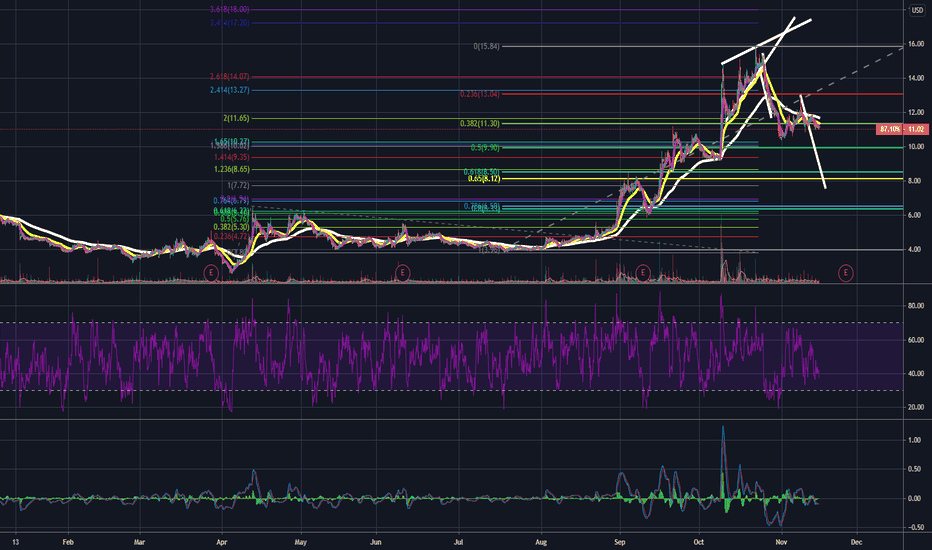Select the 1.236(8.65) Fibonacci level label
Viewport: 932px width, 550px height.
pyautogui.click(x=231, y=169)
